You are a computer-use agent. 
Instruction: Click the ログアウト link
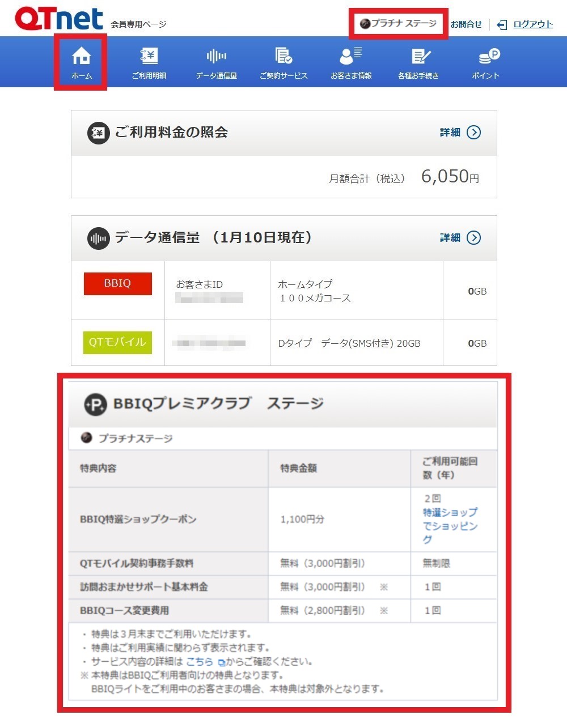533,24
